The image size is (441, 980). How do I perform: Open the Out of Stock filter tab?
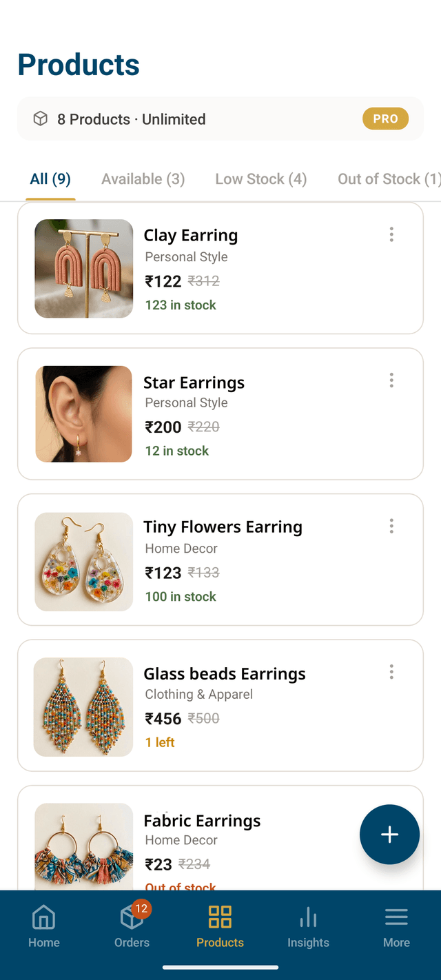(388, 178)
